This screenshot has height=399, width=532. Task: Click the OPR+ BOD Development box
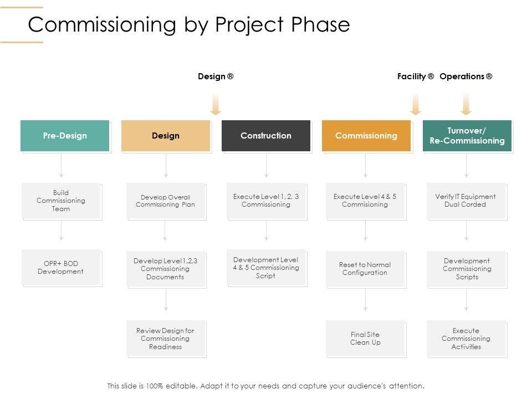[61, 268]
